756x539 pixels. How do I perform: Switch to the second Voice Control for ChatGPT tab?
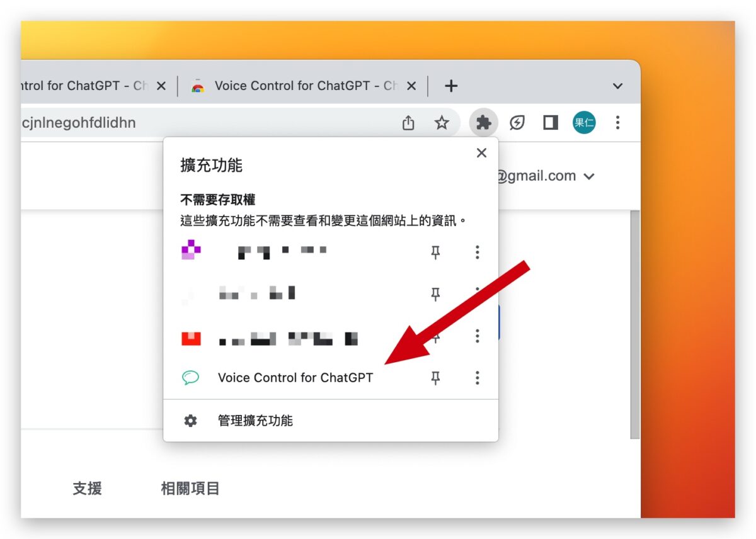click(x=305, y=86)
